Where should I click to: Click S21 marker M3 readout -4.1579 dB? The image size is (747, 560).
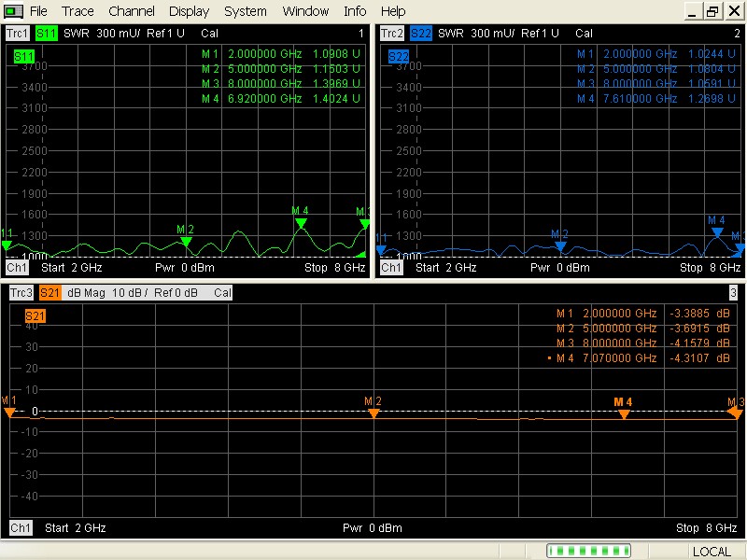tap(699, 343)
